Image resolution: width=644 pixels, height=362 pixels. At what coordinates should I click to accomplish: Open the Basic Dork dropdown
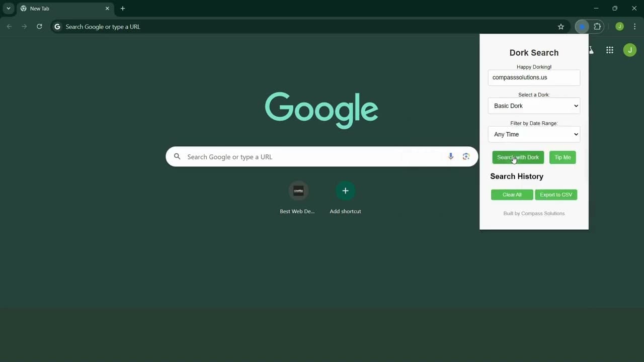click(534, 106)
